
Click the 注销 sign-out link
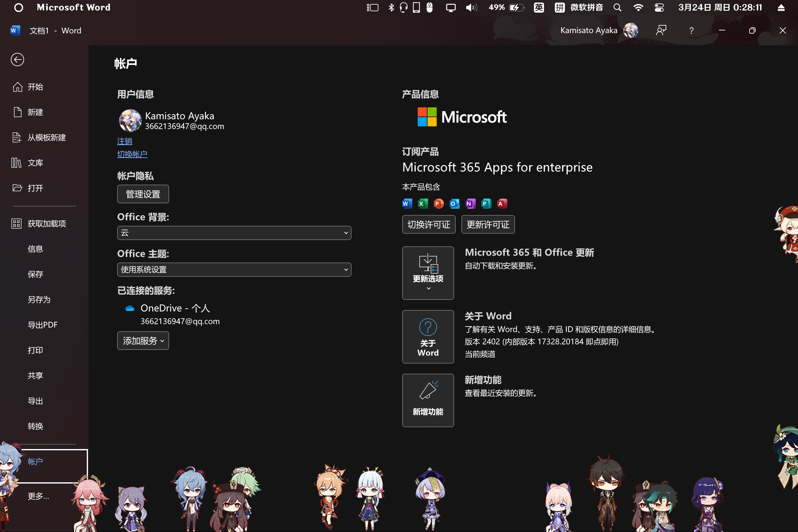click(124, 141)
